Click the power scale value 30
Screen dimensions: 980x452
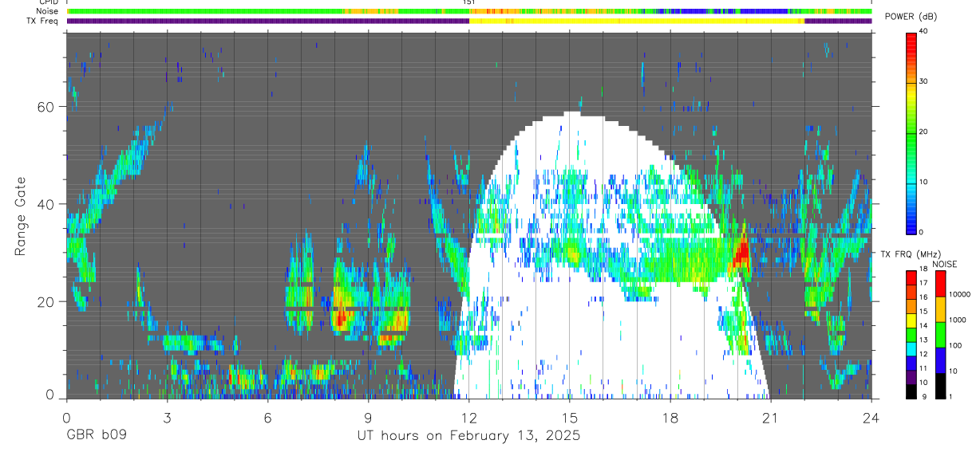pyautogui.click(x=923, y=81)
